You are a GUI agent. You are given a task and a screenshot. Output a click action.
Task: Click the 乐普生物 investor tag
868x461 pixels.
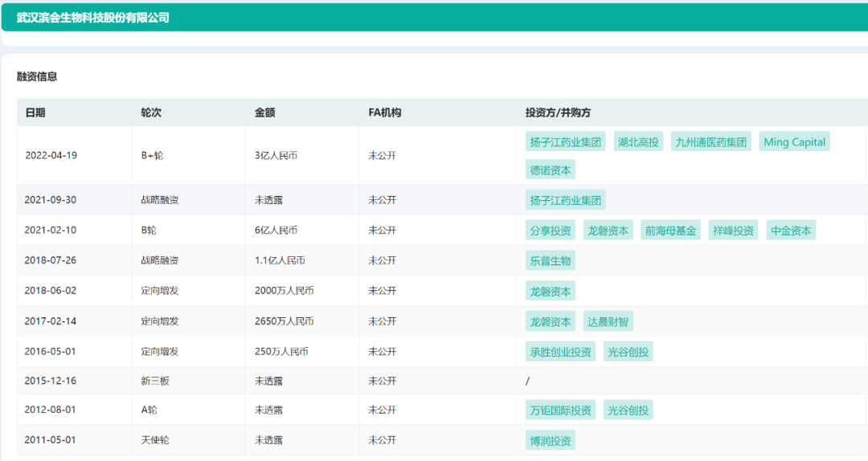click(x=551, y=261)
